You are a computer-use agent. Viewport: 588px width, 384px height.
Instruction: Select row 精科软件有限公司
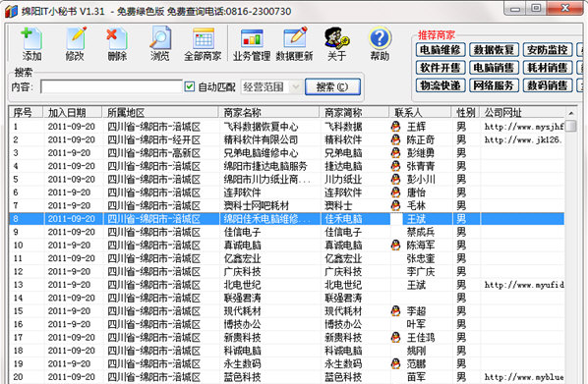[x=286, y=139]
